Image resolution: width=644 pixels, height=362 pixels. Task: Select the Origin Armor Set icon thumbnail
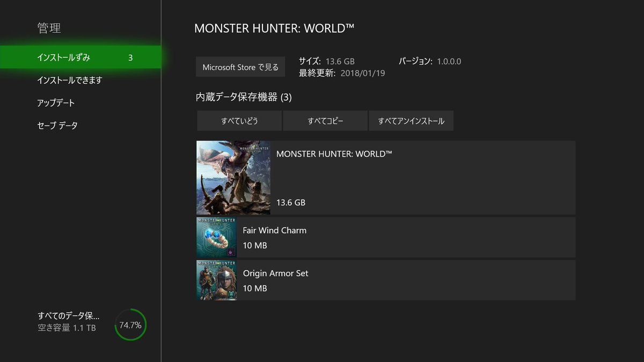216,280
